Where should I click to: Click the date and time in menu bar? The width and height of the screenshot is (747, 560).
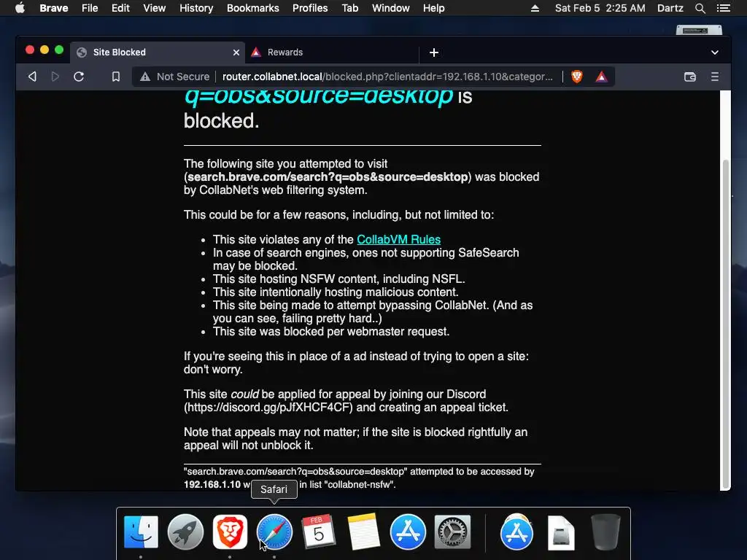600,8
